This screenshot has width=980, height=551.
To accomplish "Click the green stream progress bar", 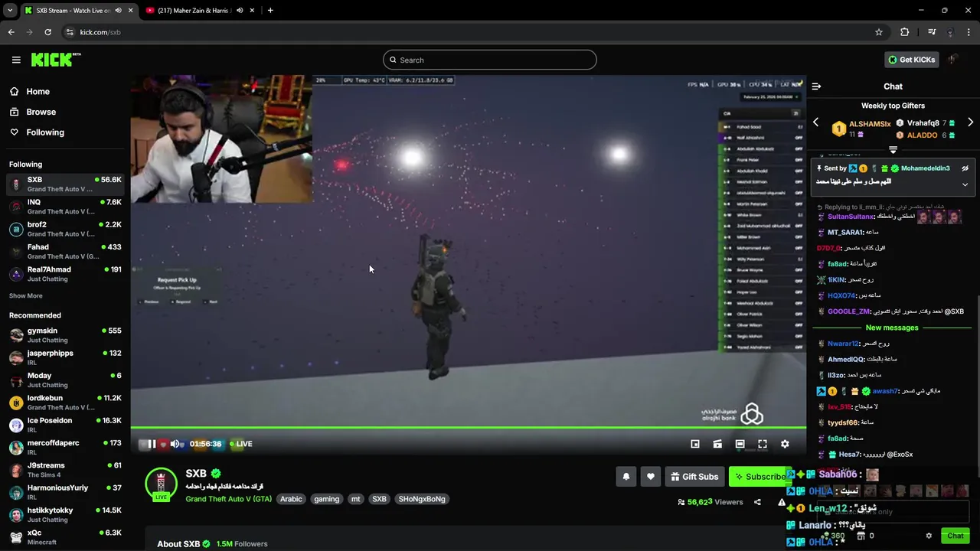I will click(468, 427).
